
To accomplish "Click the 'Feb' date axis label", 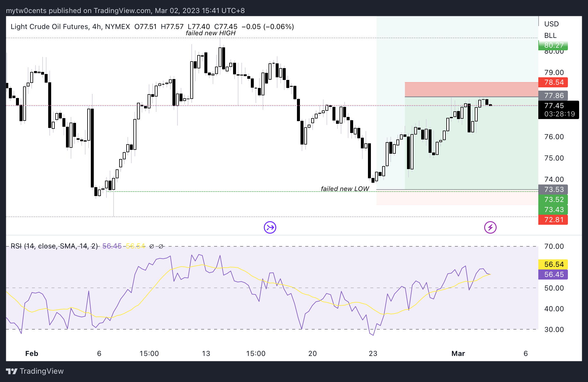I will coord(32,354).
